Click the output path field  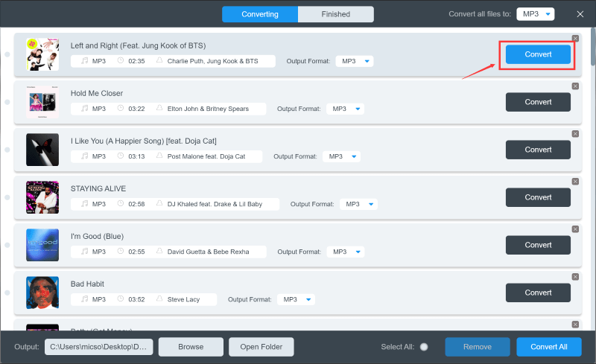99,347
